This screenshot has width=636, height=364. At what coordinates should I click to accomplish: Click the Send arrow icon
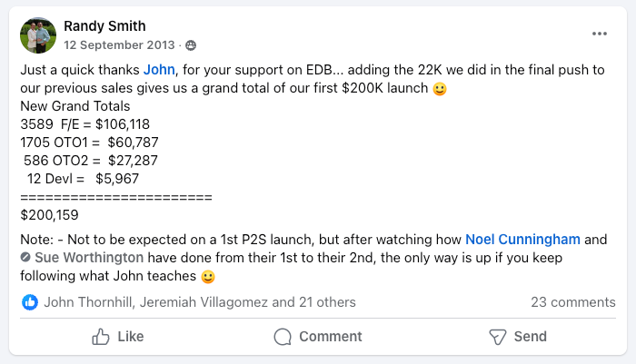point(497,337)
